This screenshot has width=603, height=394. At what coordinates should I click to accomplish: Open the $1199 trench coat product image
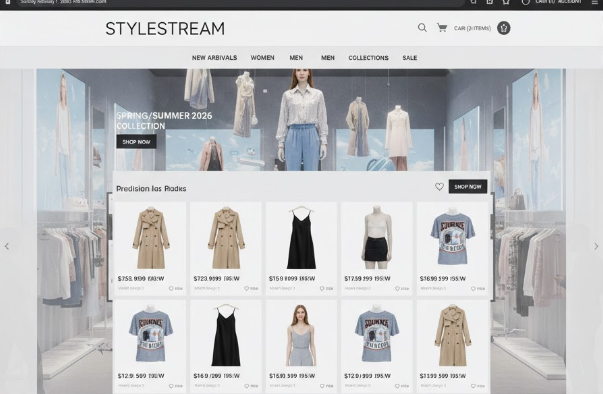(453, 335)
